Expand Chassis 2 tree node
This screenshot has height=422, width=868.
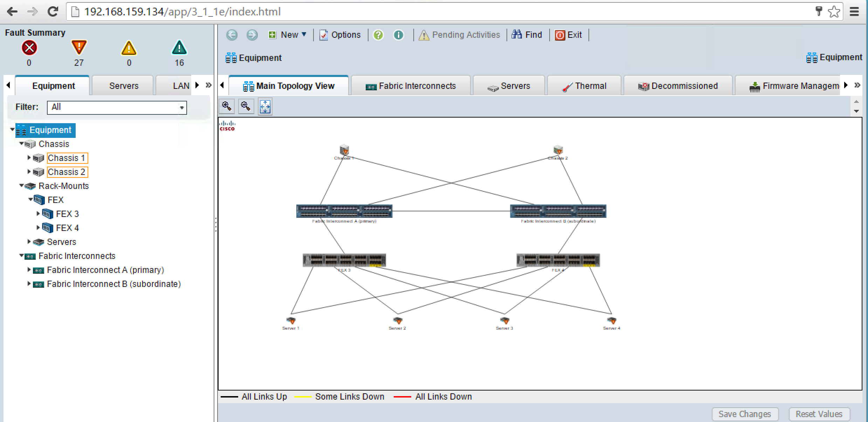[29, 172]
